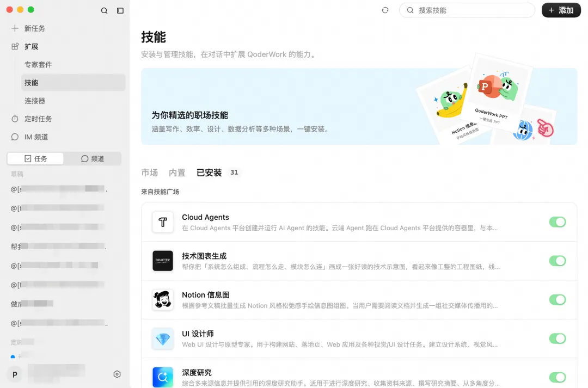Open the Notion 信息图 skill title

coord(205,295)
